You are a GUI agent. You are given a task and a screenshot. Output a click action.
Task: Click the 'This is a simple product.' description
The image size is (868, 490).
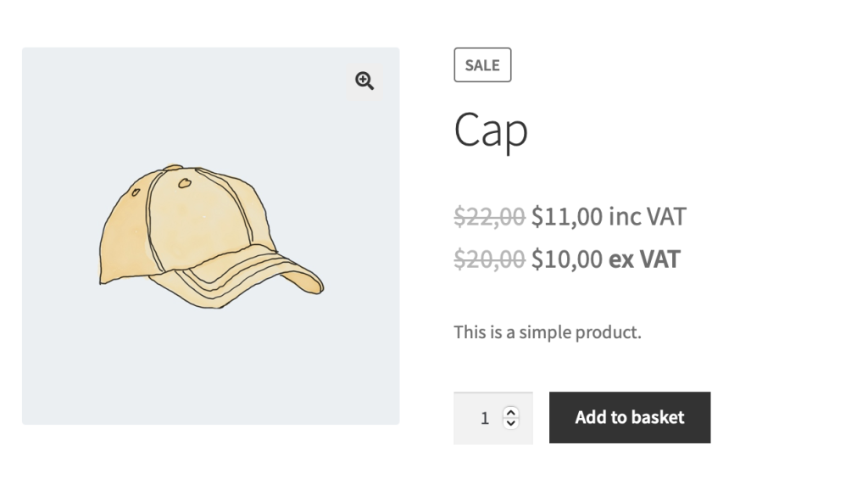548,332
